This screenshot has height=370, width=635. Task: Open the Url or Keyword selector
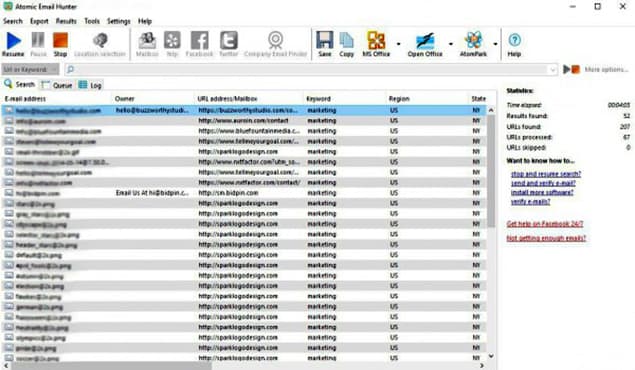(x=30, y=70)
